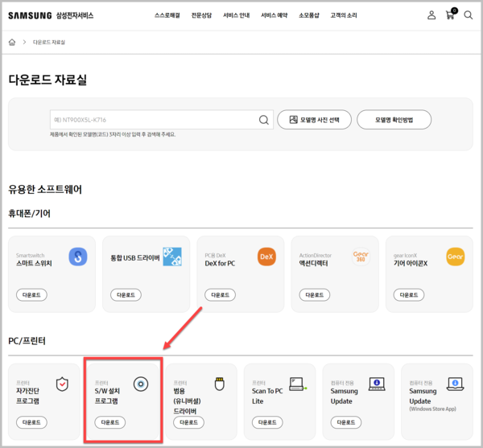Click the header search magnifier icon
Image resolution: width=483 pixels, height=448 pixels.
[x=469, y=15]
